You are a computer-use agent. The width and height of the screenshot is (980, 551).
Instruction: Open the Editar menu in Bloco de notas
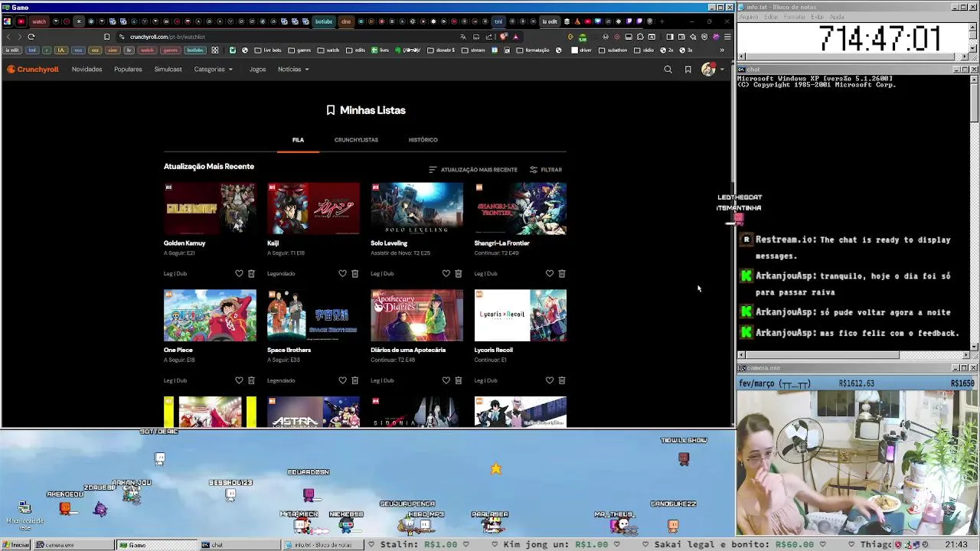771,17
